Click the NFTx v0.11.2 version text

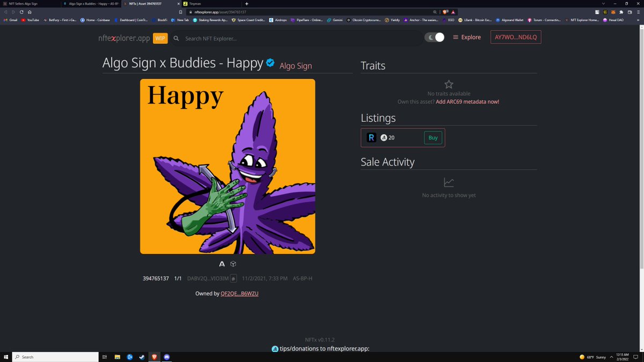coord(320,339)
